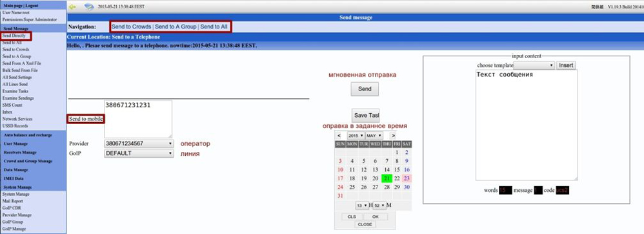Go to previous month in calendar
644x234 pixels.
click(339, 135)
